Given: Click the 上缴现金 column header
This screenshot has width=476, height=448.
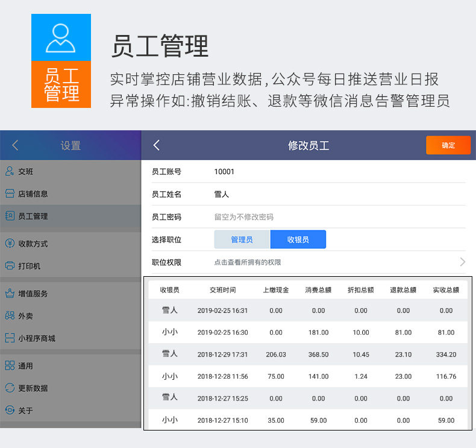Looking at the screenshot, I should 275,290.
